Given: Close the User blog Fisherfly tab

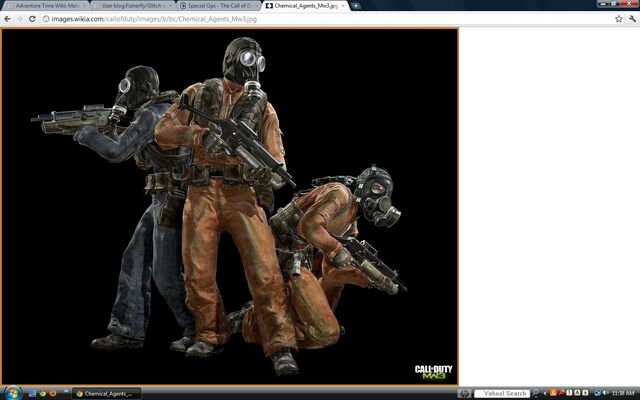Looking at the screenshot, I should (x=171, y=6).
